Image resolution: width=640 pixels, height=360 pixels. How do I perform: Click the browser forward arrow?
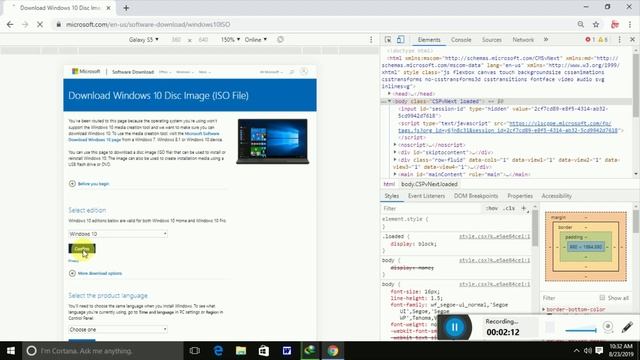click(x=25, y=24)
